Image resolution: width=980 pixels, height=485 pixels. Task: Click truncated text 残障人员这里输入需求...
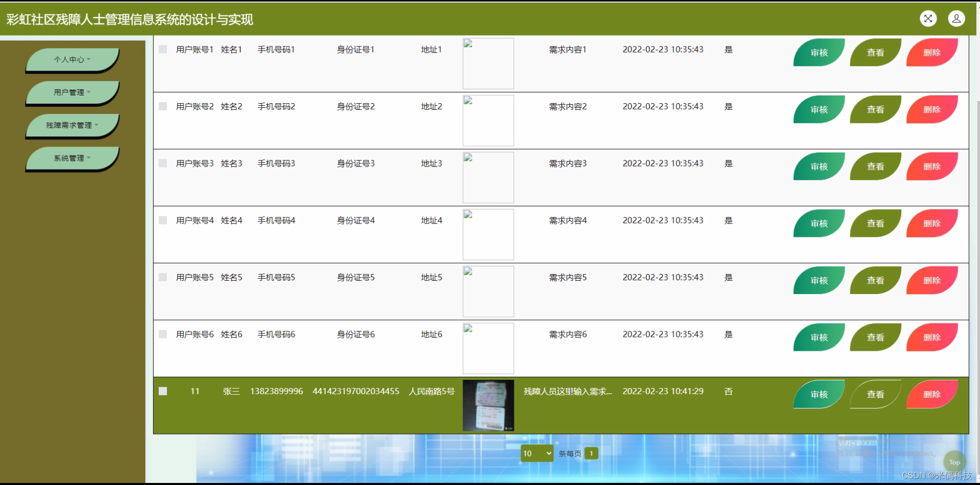pyautogui.click(x=568, y=391)
